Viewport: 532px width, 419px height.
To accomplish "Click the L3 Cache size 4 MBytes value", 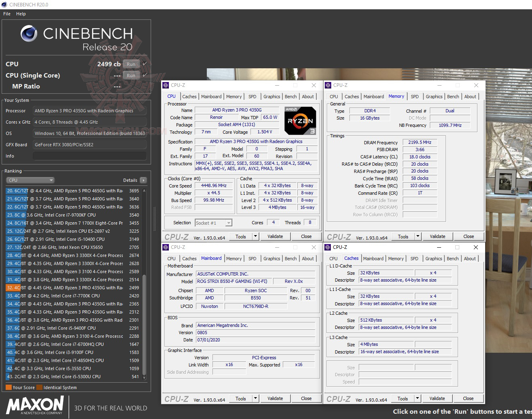I will pos(386,344).
